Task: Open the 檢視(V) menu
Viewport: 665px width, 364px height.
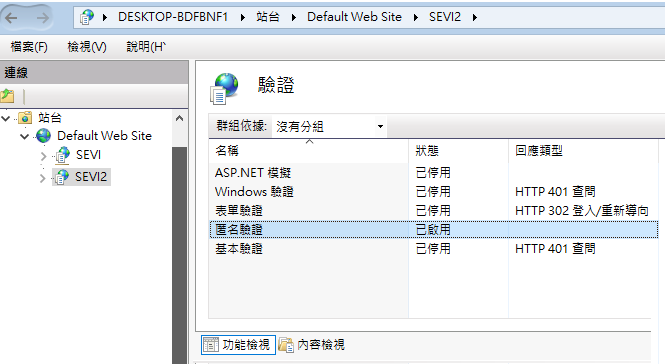Action: (87, 47)
